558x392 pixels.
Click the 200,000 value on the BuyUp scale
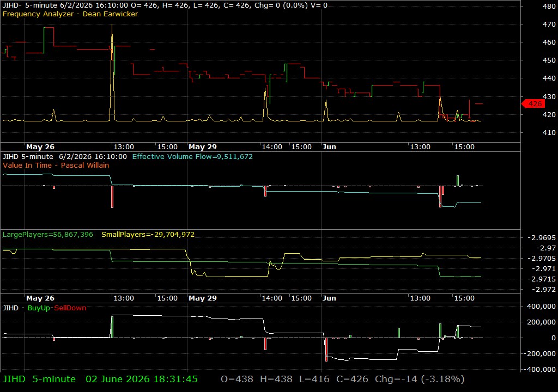pos(541,322)
